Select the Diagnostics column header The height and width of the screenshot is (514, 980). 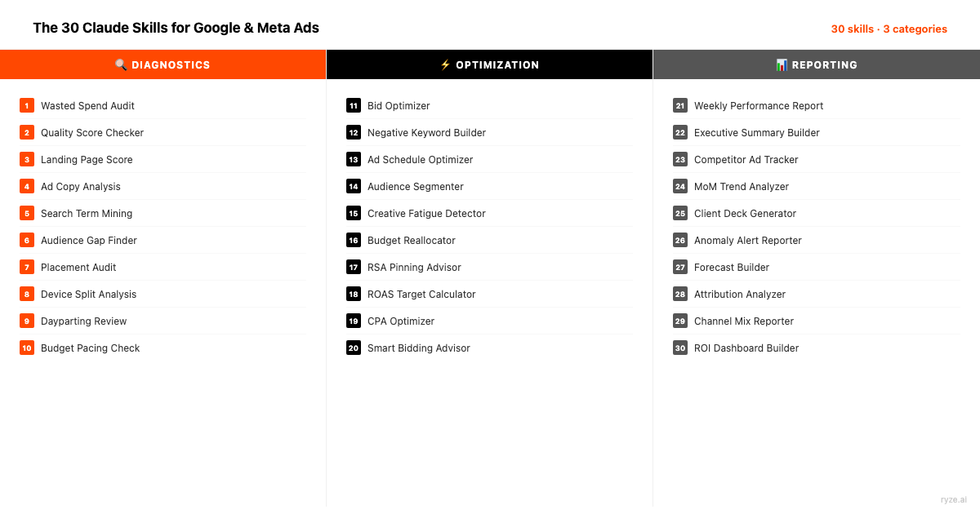pyautogui.click(x=171, y=65)
